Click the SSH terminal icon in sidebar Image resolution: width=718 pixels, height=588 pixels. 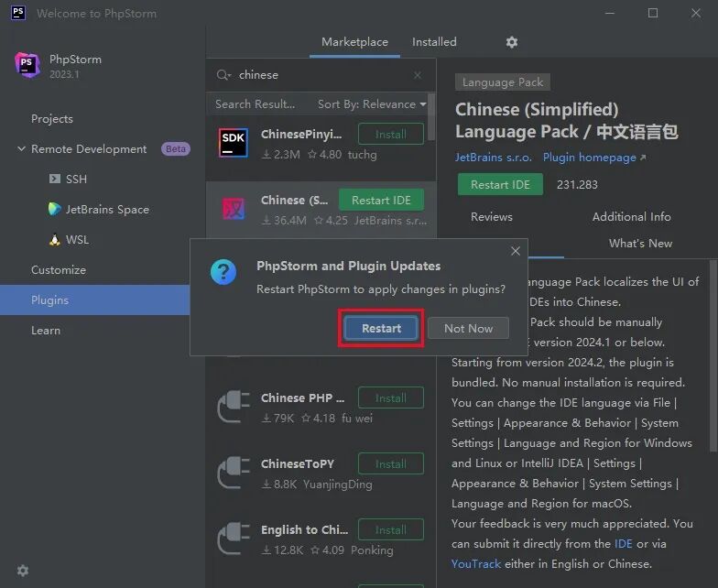pyautogui.click(x=55, y=179)
